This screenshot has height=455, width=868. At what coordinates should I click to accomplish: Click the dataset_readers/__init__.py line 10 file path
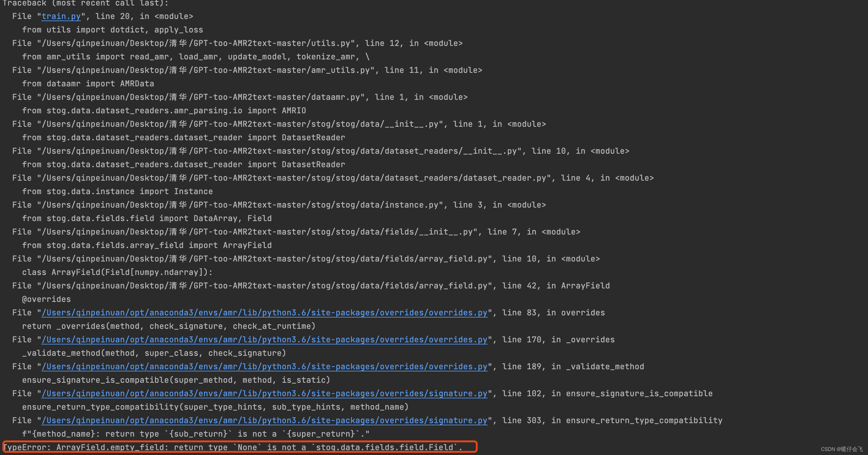pos(279,151)
